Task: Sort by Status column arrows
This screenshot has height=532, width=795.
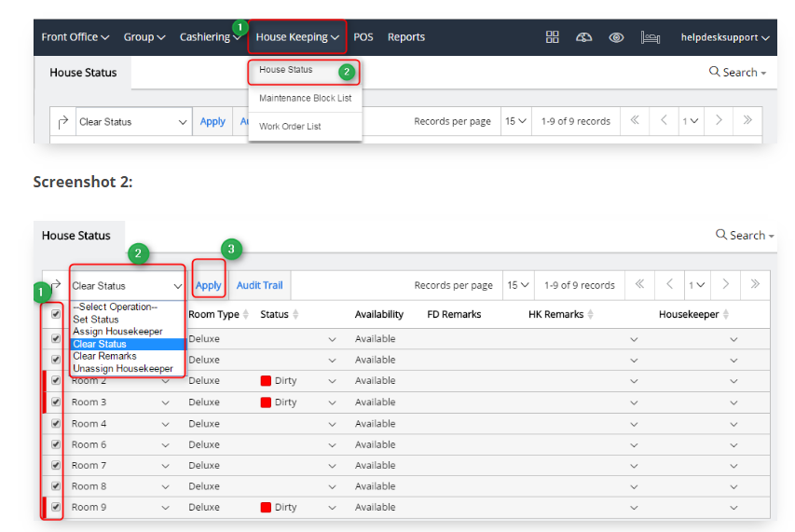Action: coord(295,315)
